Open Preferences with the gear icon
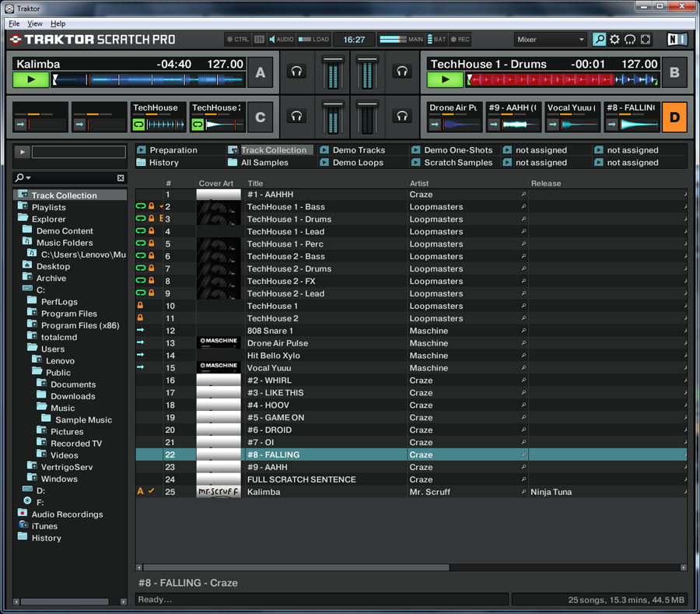 [614, 40]
